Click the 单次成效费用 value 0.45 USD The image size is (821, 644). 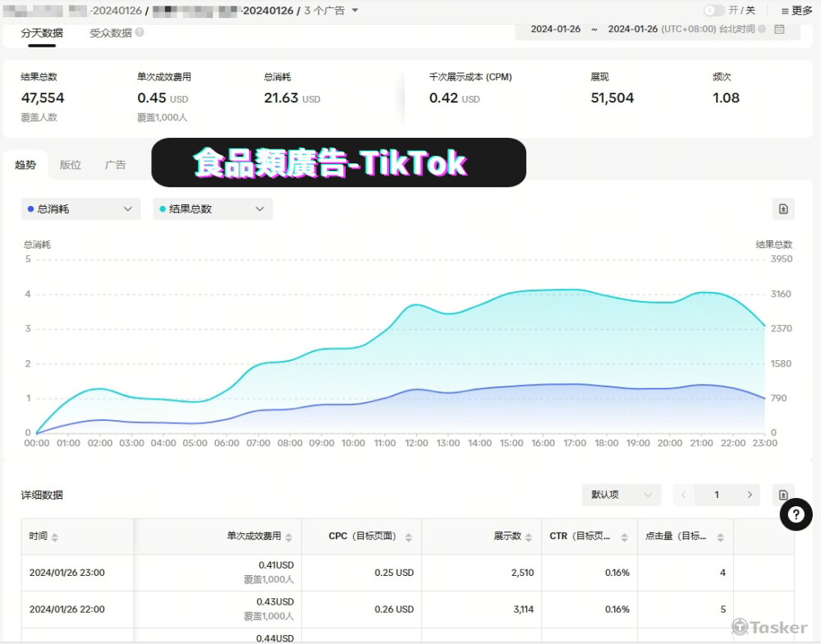click(x=163, y=98)
